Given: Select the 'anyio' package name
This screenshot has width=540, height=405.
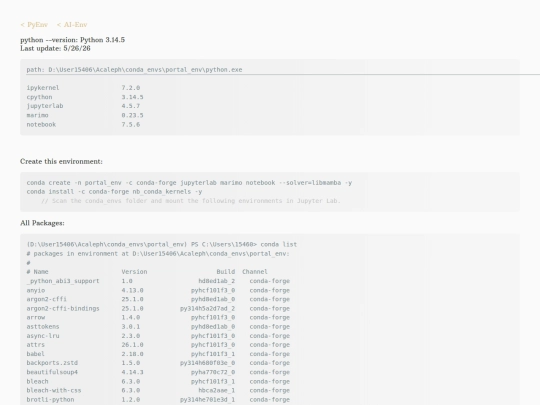Looking at the screenshot, I should point(36,290).
